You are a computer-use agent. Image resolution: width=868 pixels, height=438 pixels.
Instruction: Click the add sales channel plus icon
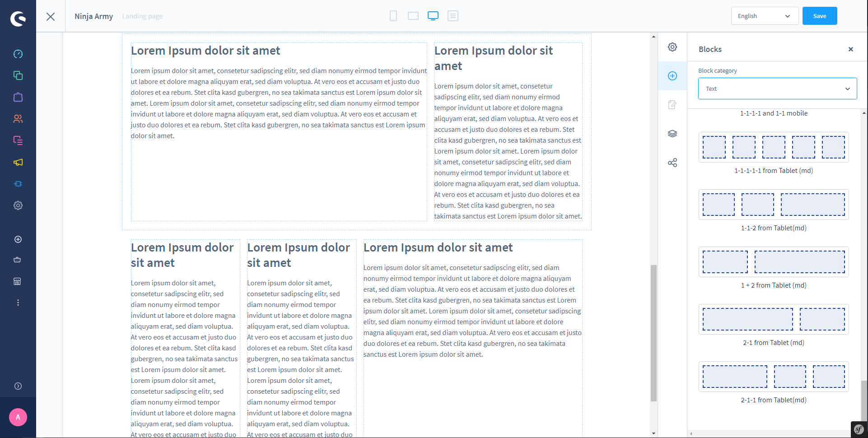18,239
